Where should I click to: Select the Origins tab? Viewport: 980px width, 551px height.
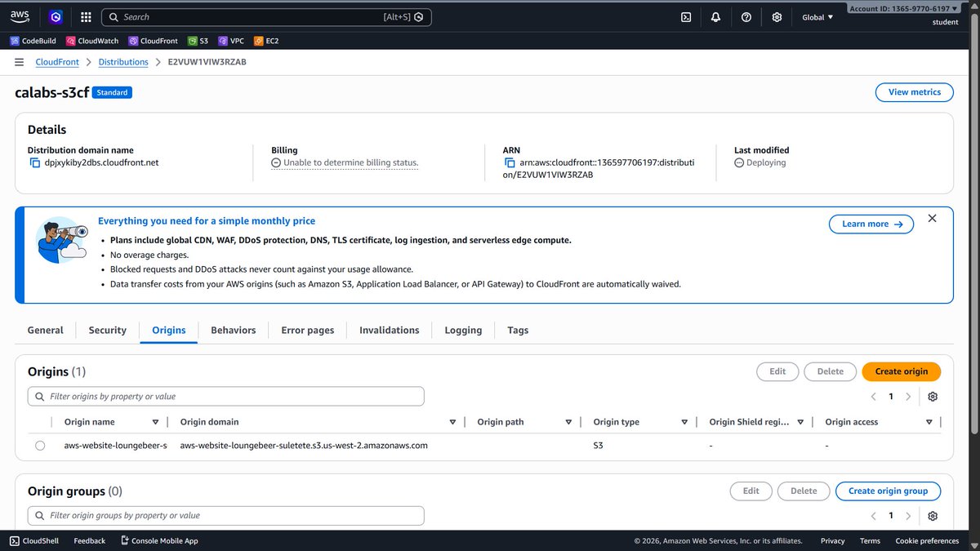(168, 330)
